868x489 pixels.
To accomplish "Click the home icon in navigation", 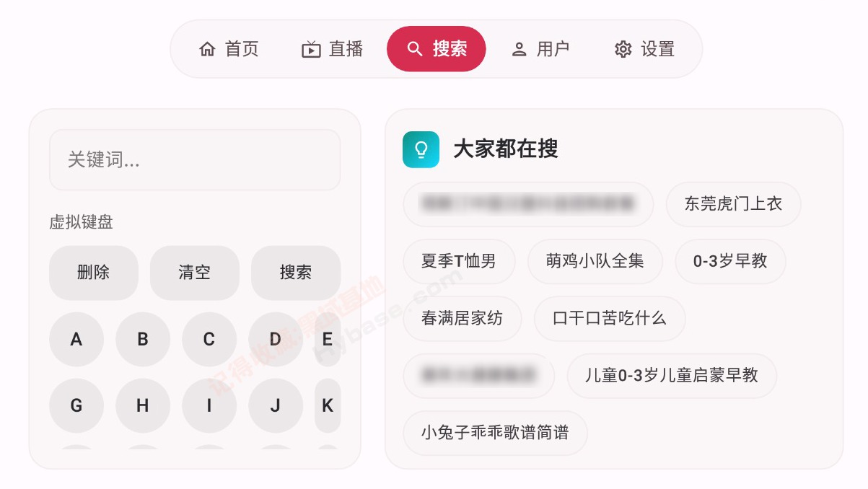I will (207, 49).
